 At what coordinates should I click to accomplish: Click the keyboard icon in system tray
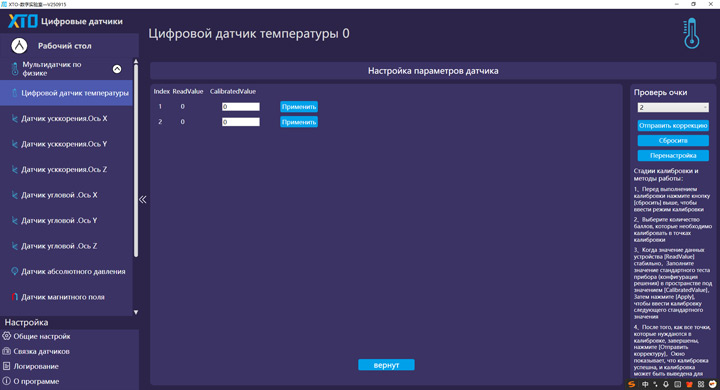677,384
